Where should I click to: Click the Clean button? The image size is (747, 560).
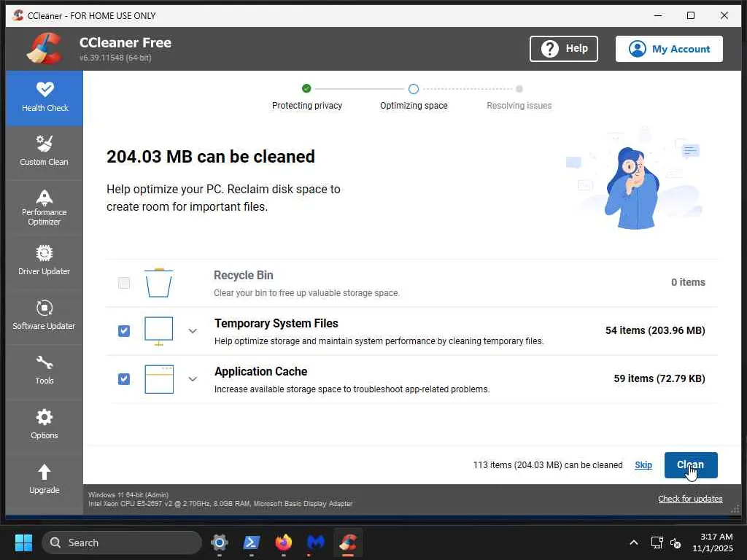point(691,465)
